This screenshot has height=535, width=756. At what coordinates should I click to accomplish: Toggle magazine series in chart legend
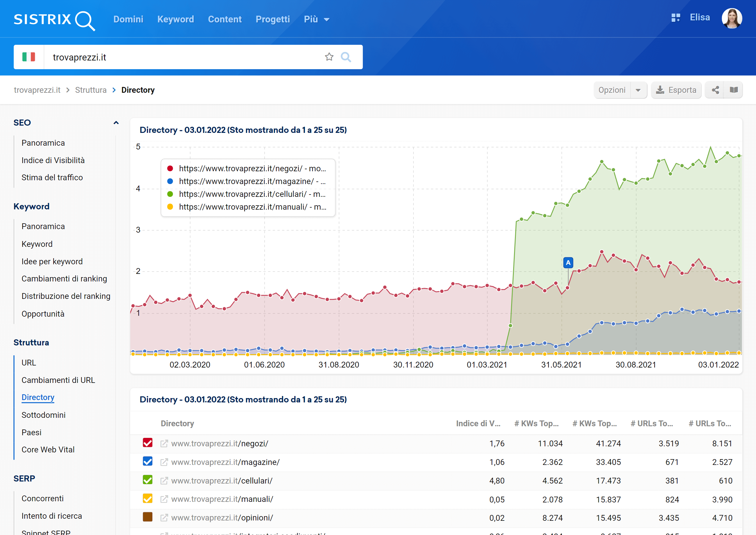[247, 181]
